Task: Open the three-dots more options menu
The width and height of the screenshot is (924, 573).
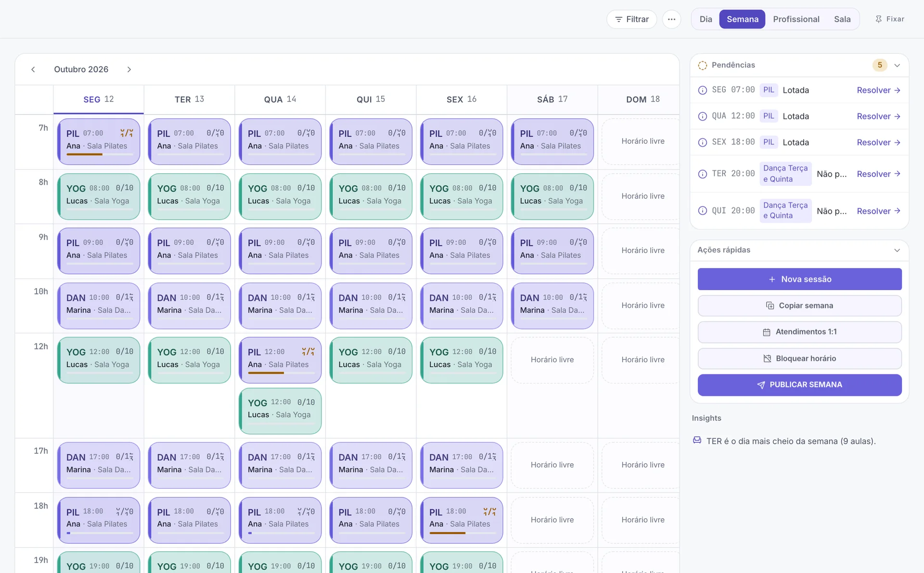Action: pos(671,19)
